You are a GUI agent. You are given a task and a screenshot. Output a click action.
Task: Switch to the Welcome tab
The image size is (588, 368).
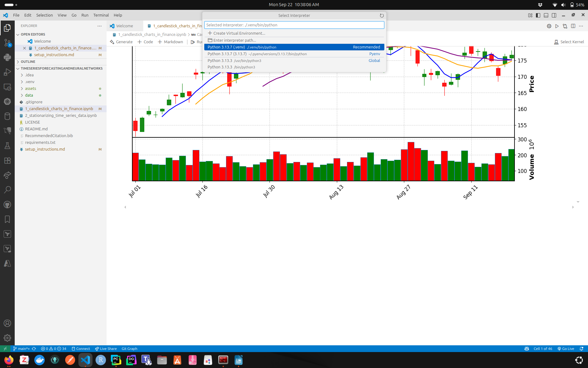coord(124,26)
